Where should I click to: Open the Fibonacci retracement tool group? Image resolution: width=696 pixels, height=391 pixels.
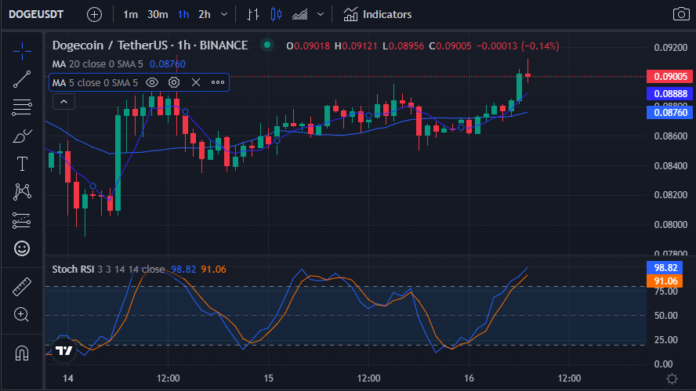tap(22, 107)
